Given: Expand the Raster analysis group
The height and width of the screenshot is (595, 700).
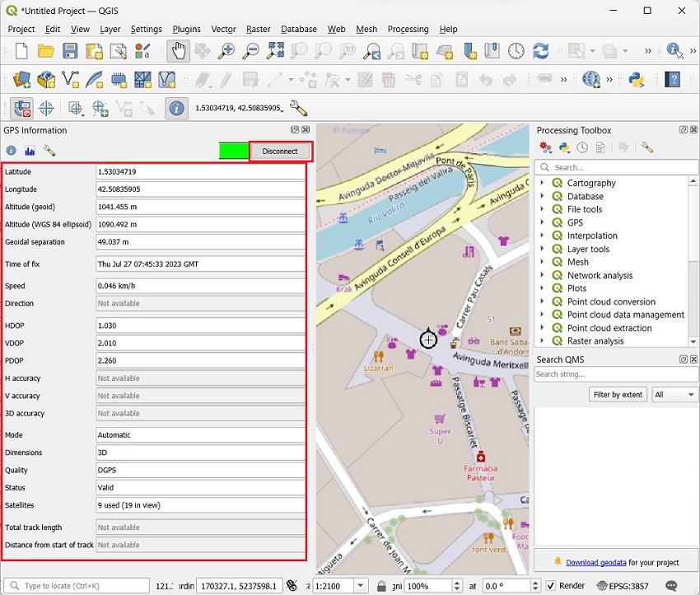Looking at the screenshot, I should pos(542,341).
